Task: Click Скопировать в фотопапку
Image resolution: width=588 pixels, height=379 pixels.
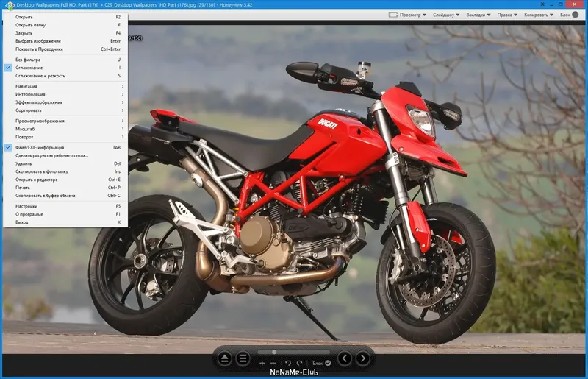Action: [65, 171]
